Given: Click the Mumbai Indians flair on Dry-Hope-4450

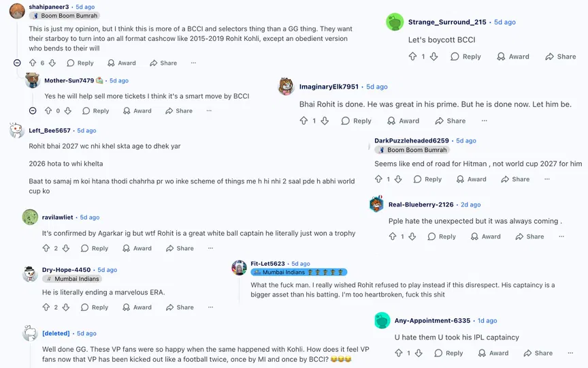Looking at the screenshot, I should tap(71, 279).
